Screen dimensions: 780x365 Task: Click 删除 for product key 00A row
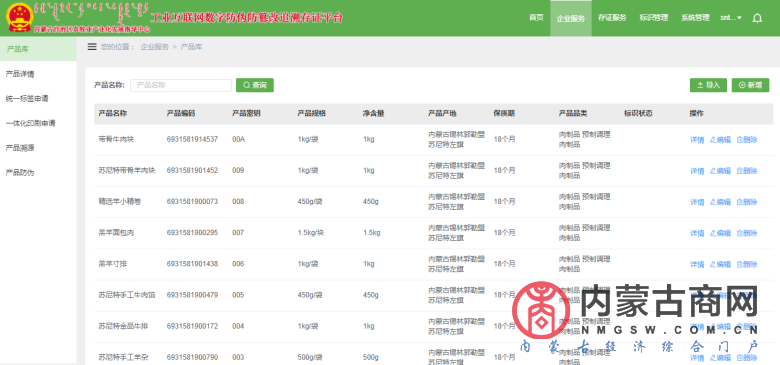[x=747, y=140]
